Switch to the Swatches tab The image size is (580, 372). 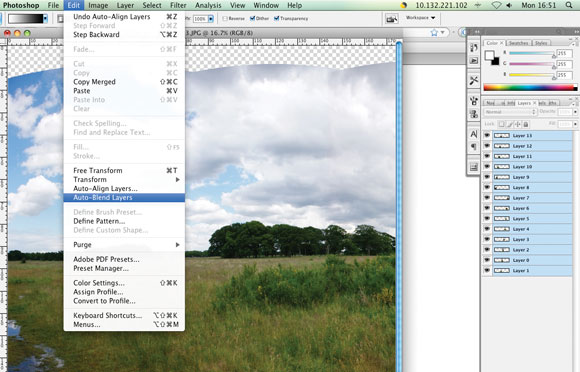(x=518, y=43)
